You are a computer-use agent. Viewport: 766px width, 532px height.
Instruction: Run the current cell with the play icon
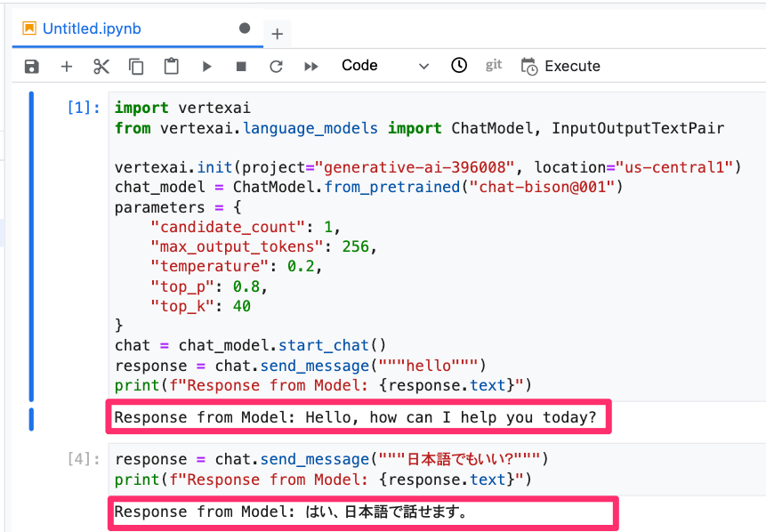(x=206, y=65)
